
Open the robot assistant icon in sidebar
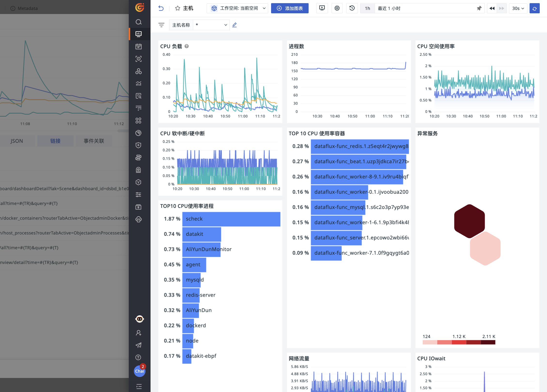[x=139, y=319]
